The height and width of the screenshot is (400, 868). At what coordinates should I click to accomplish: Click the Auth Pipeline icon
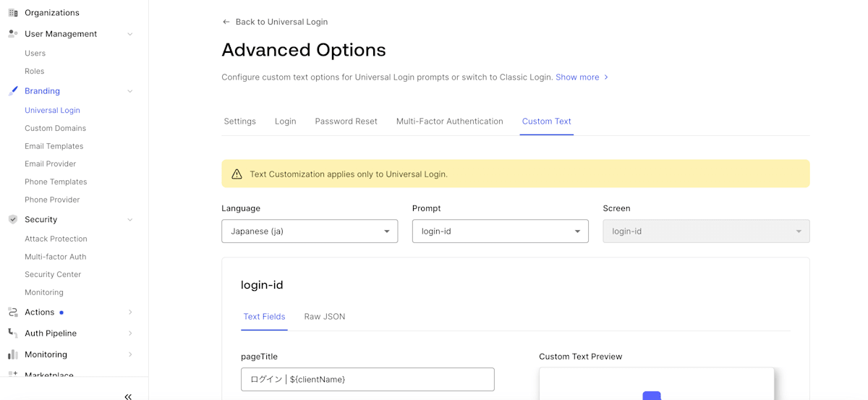click(x=13, y=333)
